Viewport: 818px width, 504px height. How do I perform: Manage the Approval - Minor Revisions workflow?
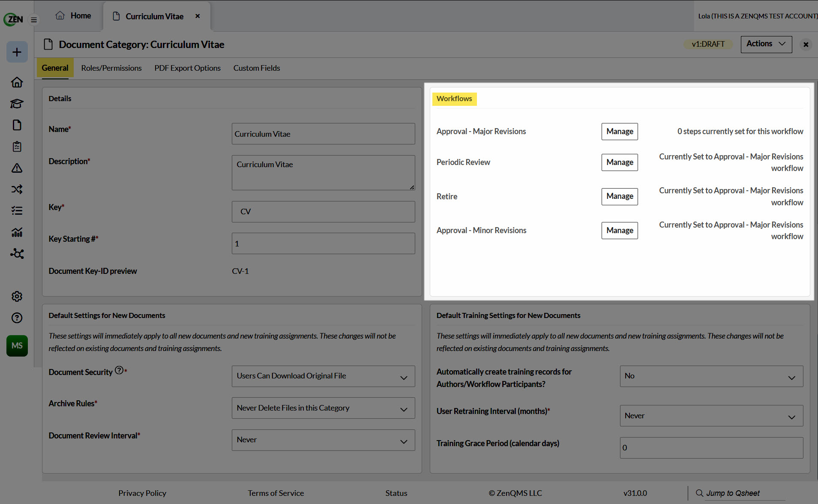pyautogui.click(x=620, y=231)
